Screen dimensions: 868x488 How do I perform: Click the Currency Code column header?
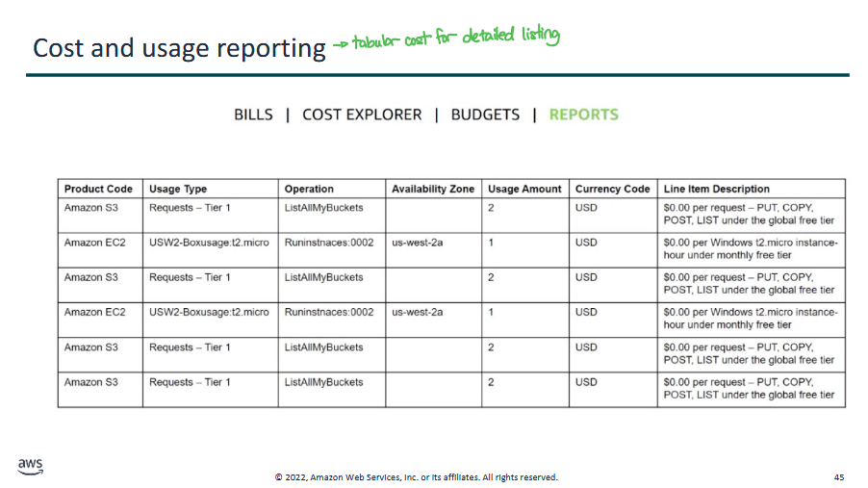[x=612, y=189]
